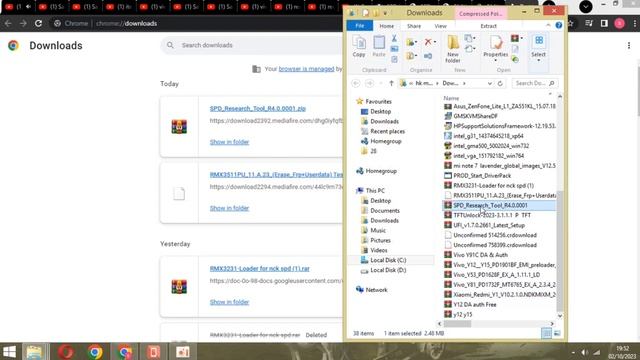Click the Refresh icon in Explorer address bar
This screenshot has height=360, width=640.
(x=500, y=83)
